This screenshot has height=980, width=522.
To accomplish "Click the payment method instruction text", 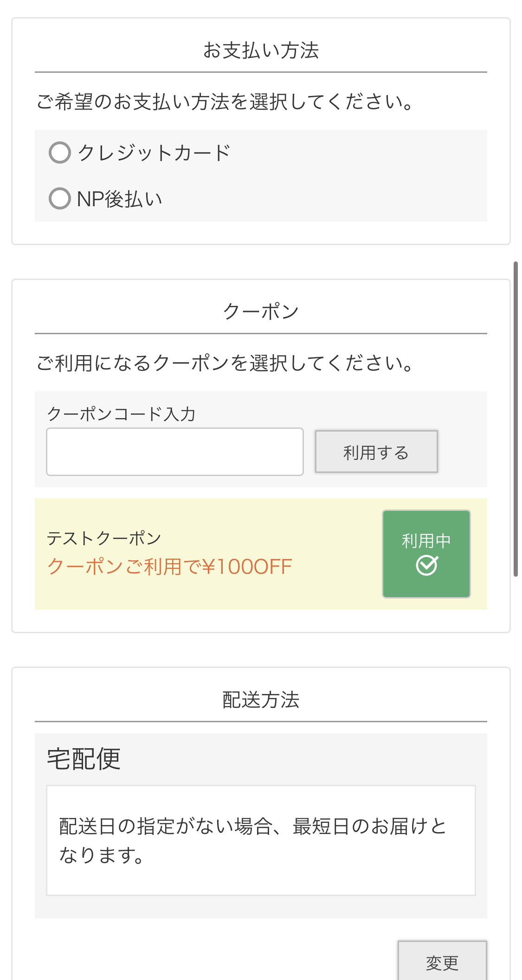I will click(225, 102).
